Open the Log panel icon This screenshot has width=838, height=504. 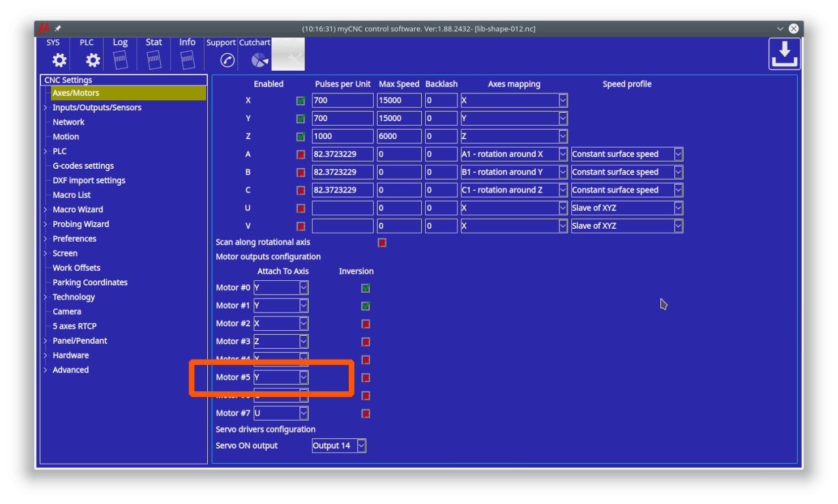click(x=120, y=59)
